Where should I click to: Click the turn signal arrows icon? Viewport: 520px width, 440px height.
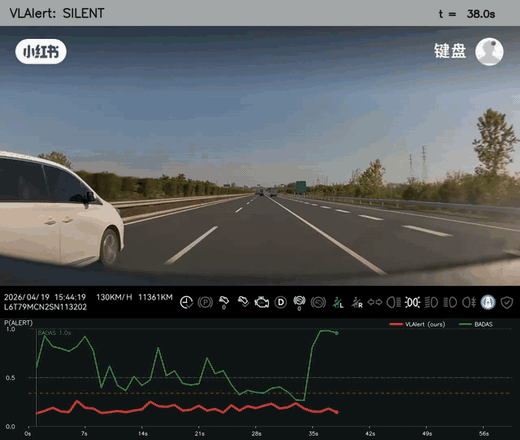click(x=375, y=302)
